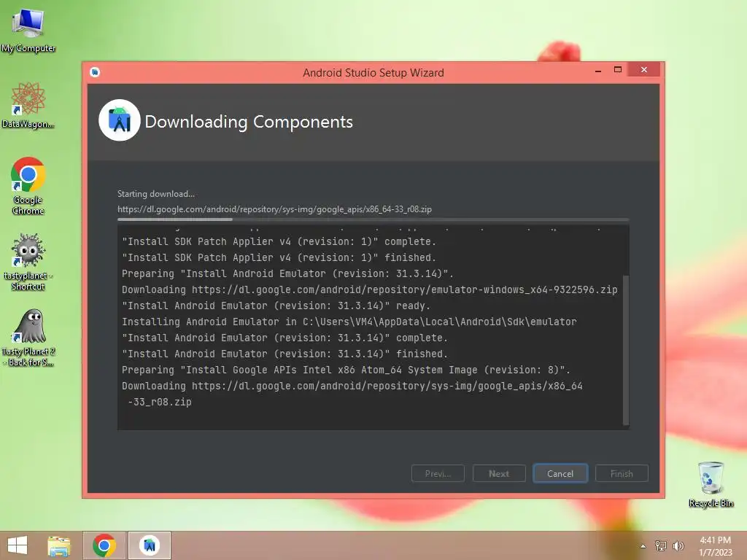
Task: Open network status tray icon
Action: pyautogui.click(x=661, y=545)
